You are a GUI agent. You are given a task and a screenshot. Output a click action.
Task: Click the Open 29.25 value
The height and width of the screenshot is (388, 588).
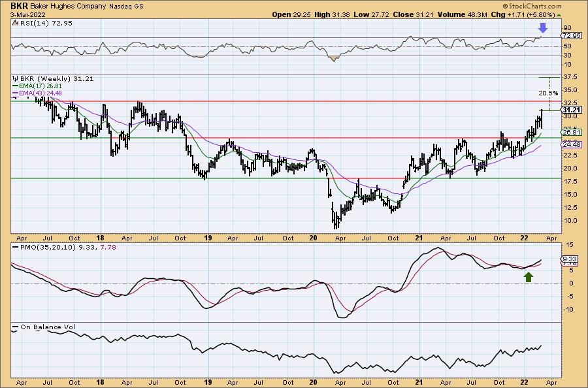pos(291,14)
